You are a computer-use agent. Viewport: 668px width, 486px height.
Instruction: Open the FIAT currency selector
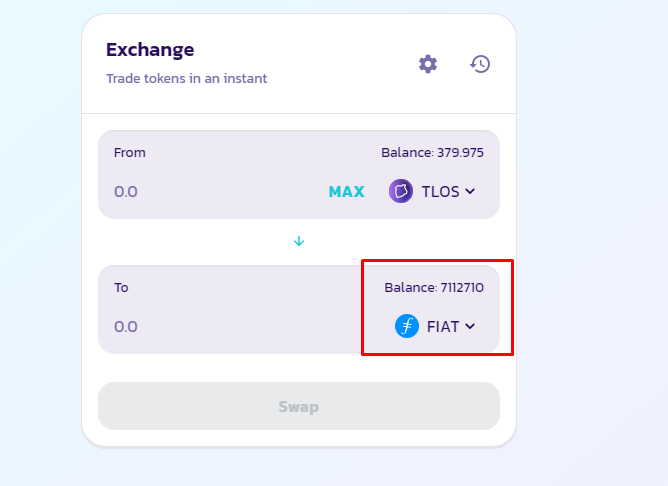point(435,326)
